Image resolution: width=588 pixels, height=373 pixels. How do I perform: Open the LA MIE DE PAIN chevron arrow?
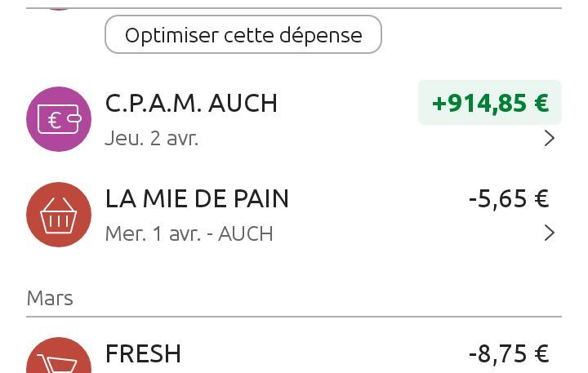click(x=550, y=233)
